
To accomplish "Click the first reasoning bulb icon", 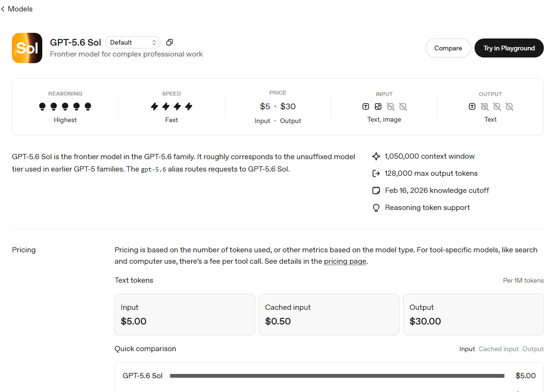I will pos(42,106).
